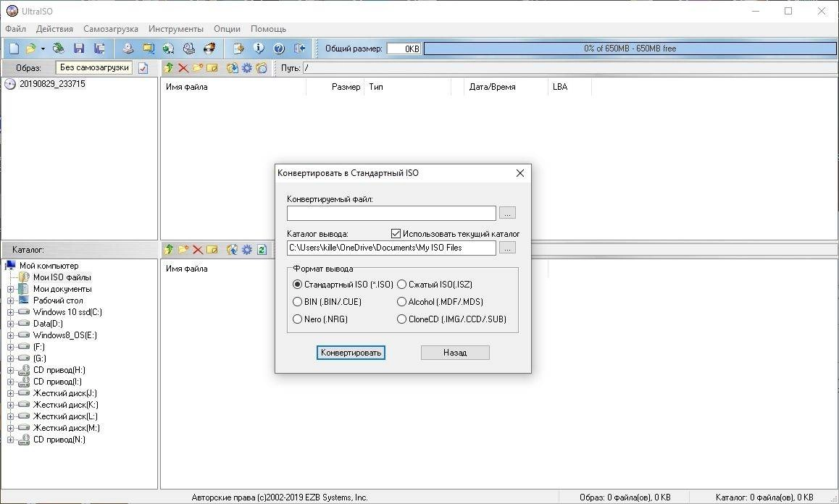Save the image with the floppy disk icon
This screenshot has height=504, width=839.
click(x=79, y=48)
